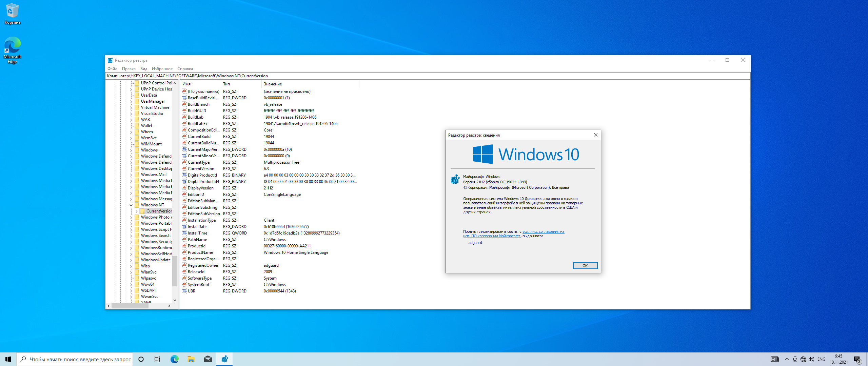Click the tree scroll down arrow
Screen dimensions: 868x366
point(175,300)
